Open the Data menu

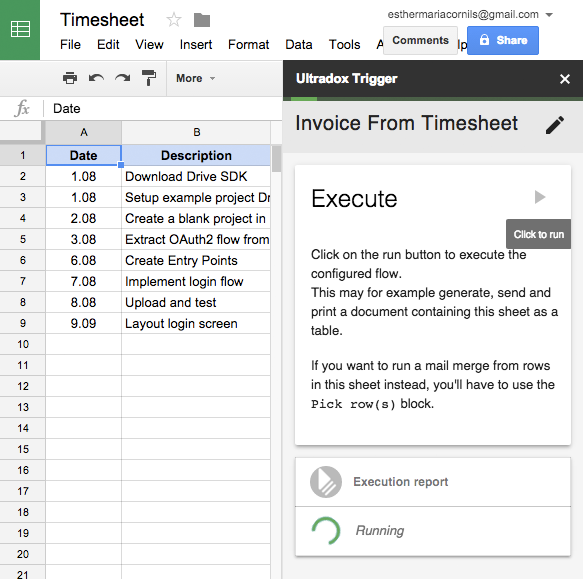click(299, 45)
